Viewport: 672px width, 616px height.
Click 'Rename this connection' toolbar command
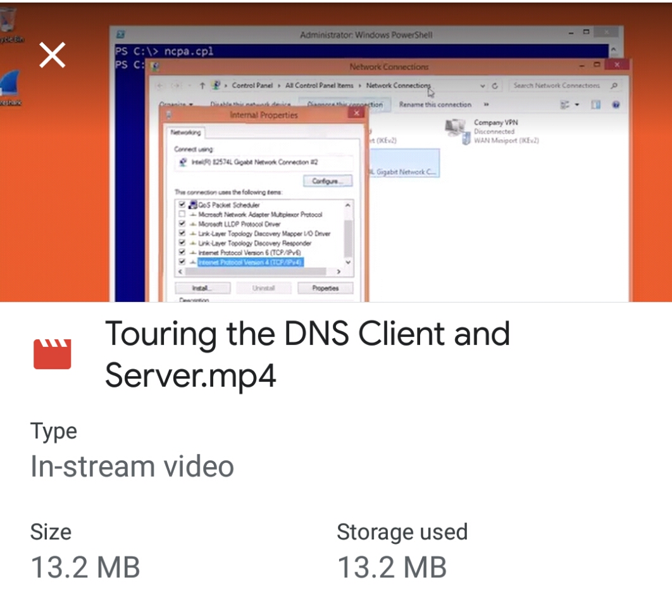click(x=435, y=104)
